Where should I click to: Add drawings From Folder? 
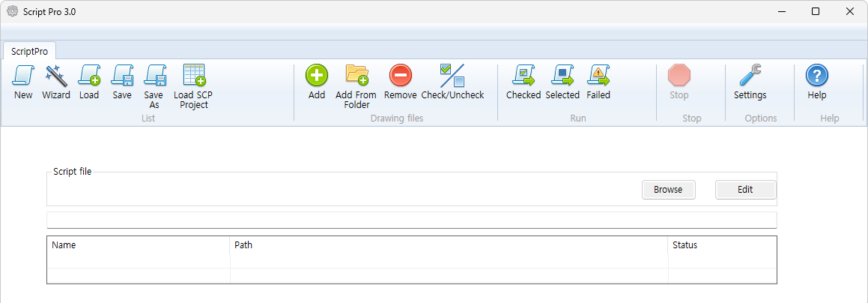(356, 86)
